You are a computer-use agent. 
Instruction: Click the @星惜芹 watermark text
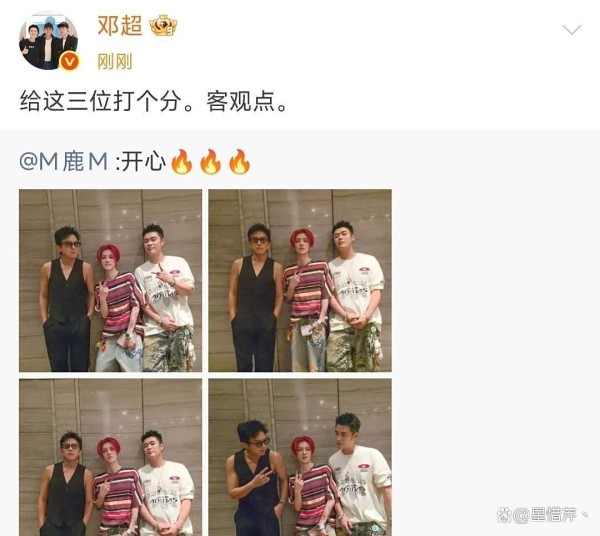click(545, 515)
